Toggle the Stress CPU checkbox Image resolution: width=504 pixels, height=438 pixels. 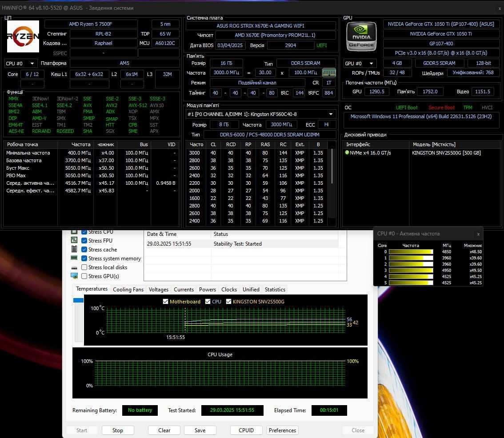(84, 232)
